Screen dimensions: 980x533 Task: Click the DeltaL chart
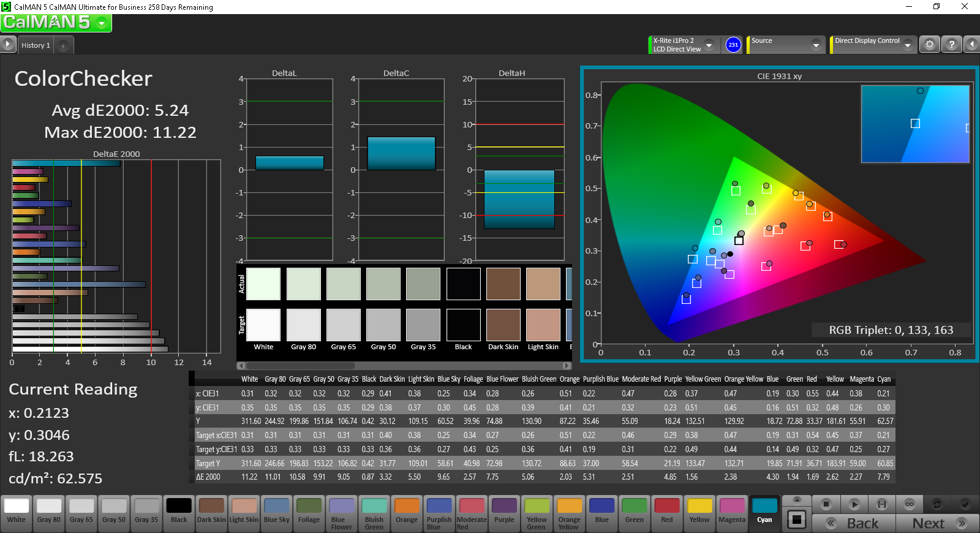pyautogui.click(x=289, y=170)
